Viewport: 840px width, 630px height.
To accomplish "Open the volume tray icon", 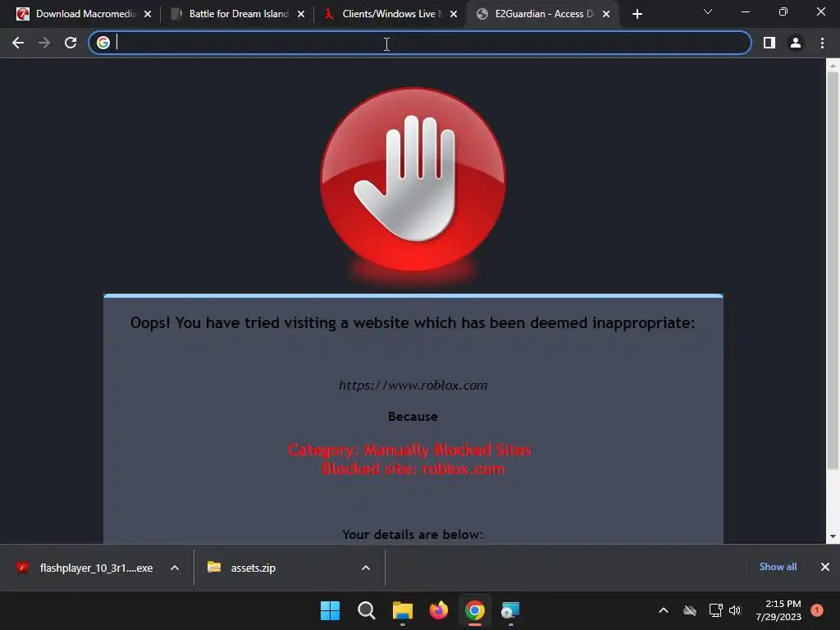I will tap(735, 610).
